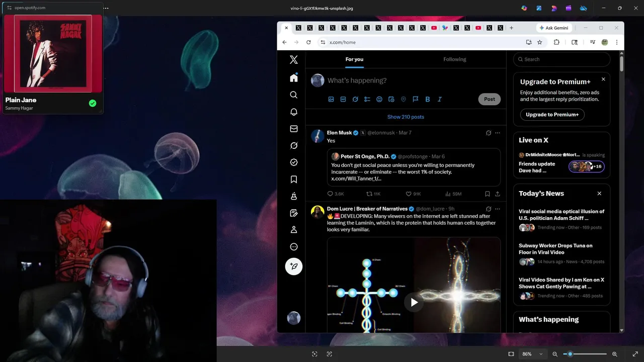This screenshot has height=362, width=644.
Task: Zoom out in the photo viewer
Action: tap(555, 354)
